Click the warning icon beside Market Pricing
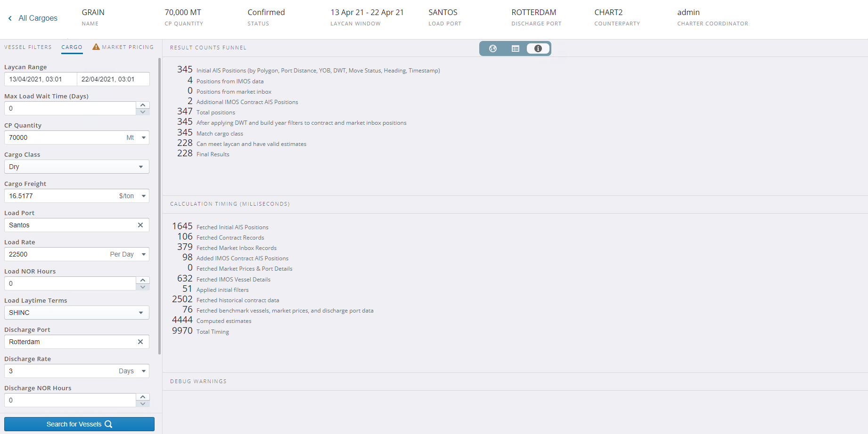868x434 pixels. [x=96, y=47]
